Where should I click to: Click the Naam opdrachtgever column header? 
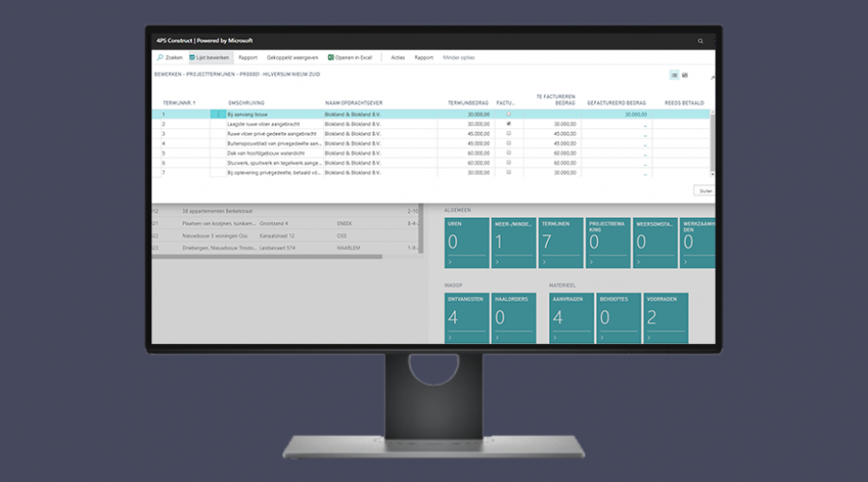[354, 103]
